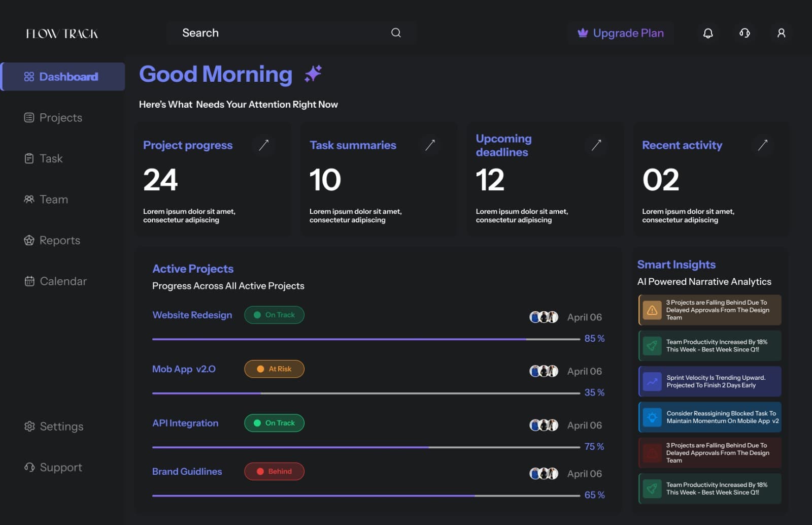812x525 pixels.
Task: Focus the Search input field
Action: tap(291, 33)
